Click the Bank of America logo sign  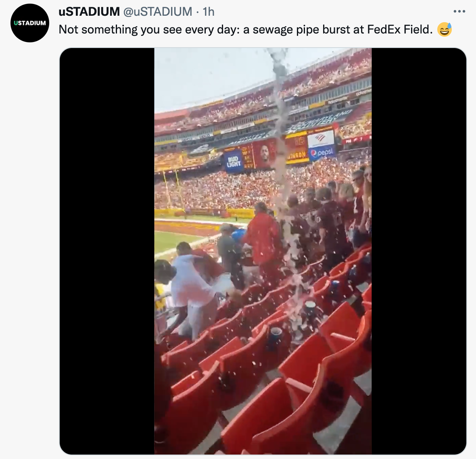tap(321, 138)
